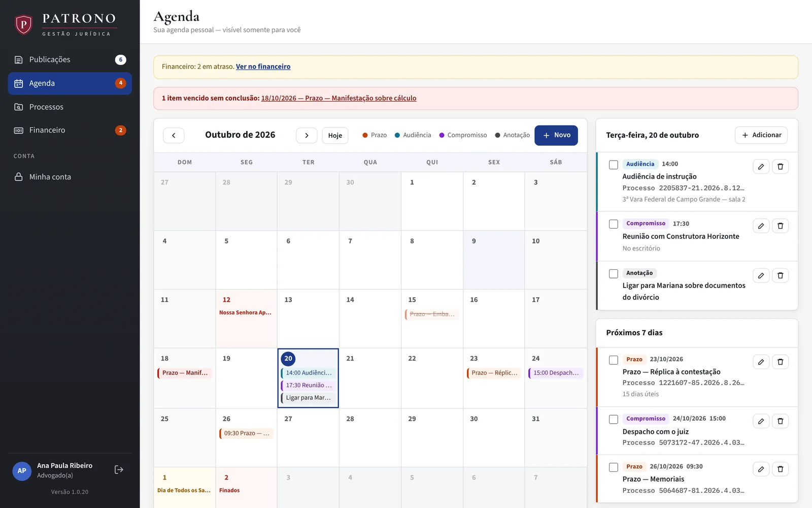Delete the Reunião com Construtora Horizonte entry

[x=781, y=226]
